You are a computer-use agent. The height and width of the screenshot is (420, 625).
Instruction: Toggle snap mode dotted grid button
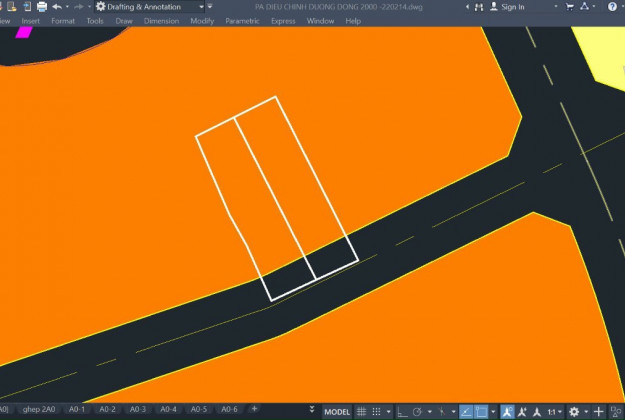377,412
